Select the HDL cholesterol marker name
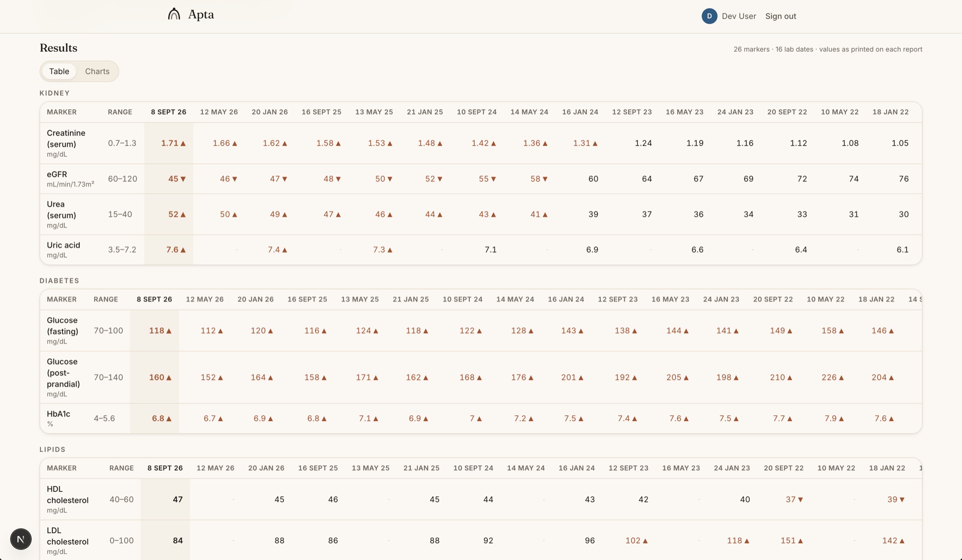 point(67,495)
